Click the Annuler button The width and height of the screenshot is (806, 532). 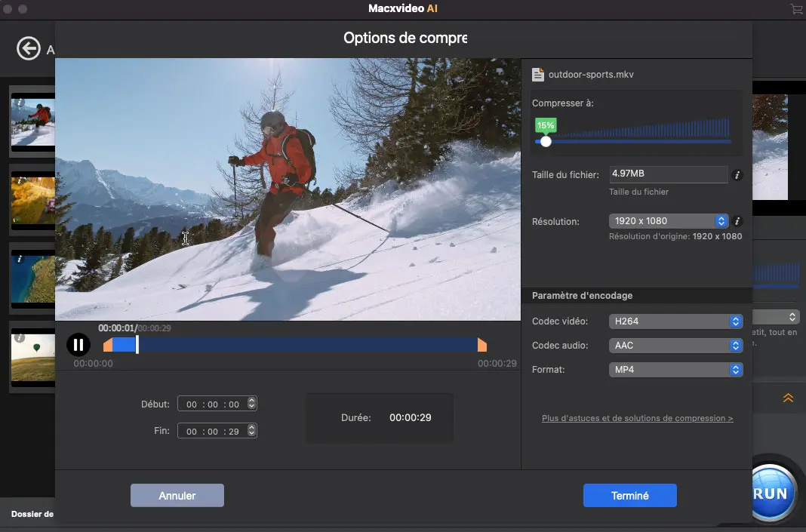coord(177,496)
